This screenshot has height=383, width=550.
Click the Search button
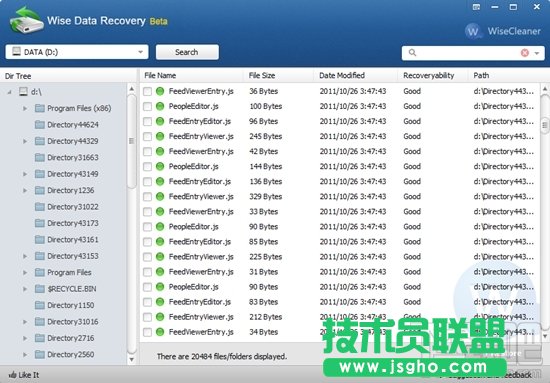[187, 52]
